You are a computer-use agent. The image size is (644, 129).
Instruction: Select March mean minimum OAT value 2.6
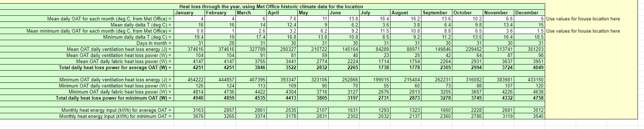click(251, 31)
